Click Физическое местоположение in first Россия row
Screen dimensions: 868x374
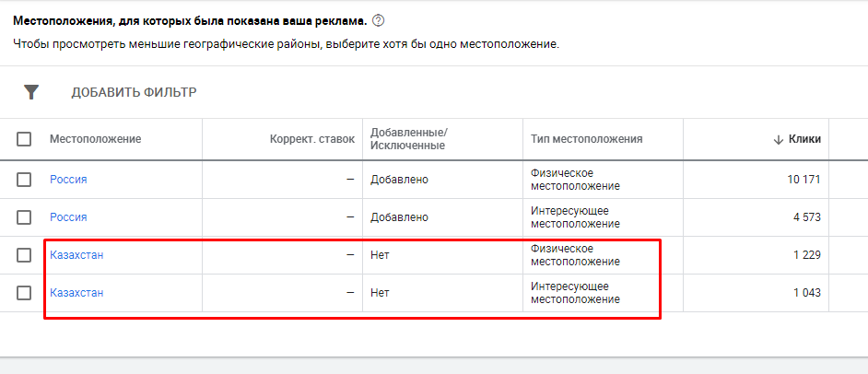[x=575, y=180]
